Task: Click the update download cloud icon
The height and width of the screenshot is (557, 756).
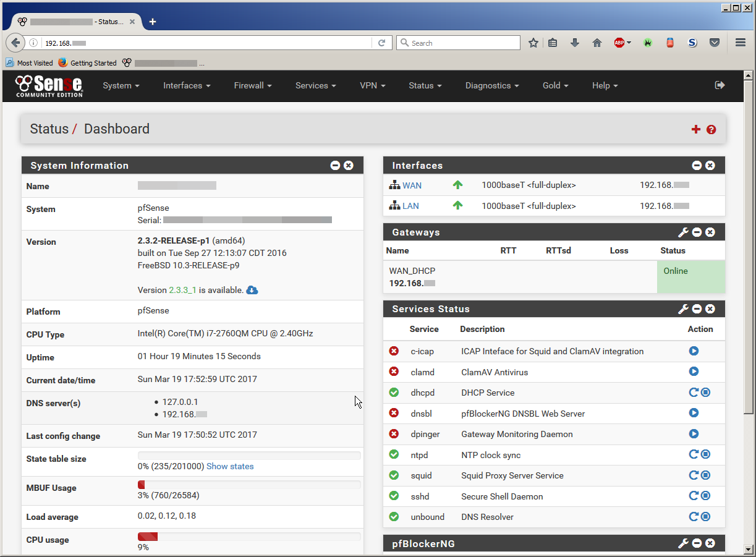Action: 252,290
